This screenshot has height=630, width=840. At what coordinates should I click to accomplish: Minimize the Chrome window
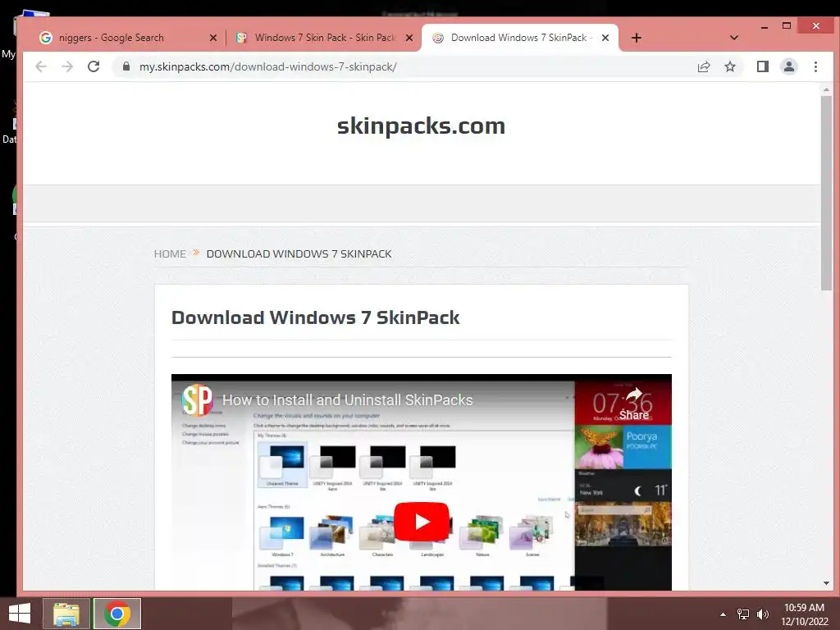coord(765,25)
